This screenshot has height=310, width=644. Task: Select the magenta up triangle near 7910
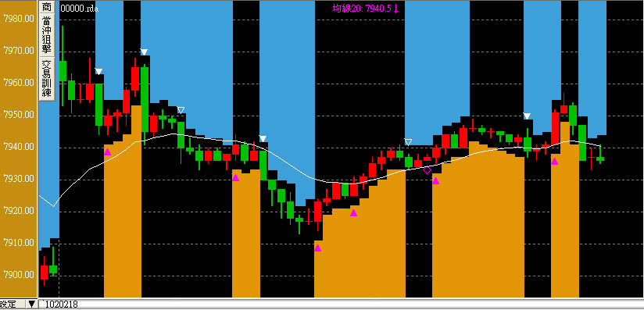click(x=317, y=248)
